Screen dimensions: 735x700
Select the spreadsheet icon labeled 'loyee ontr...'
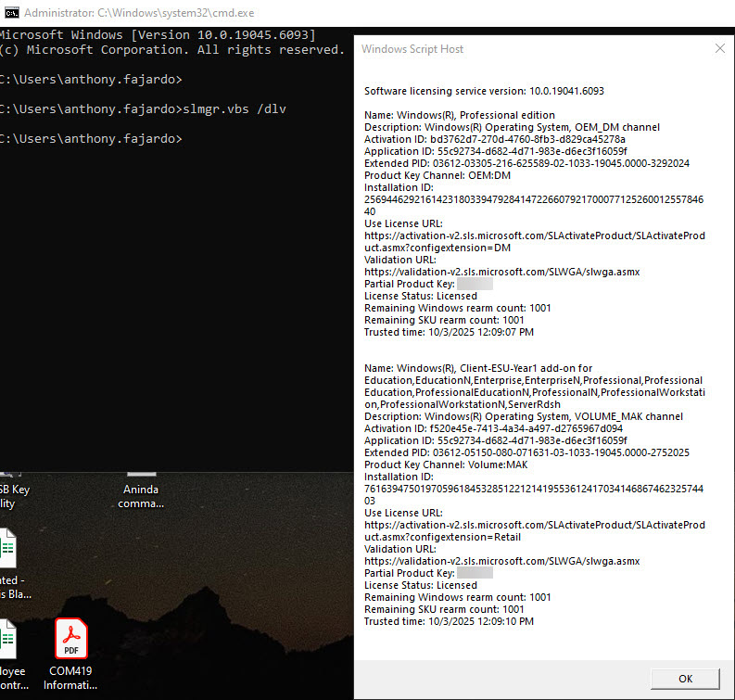click(12, 655)
